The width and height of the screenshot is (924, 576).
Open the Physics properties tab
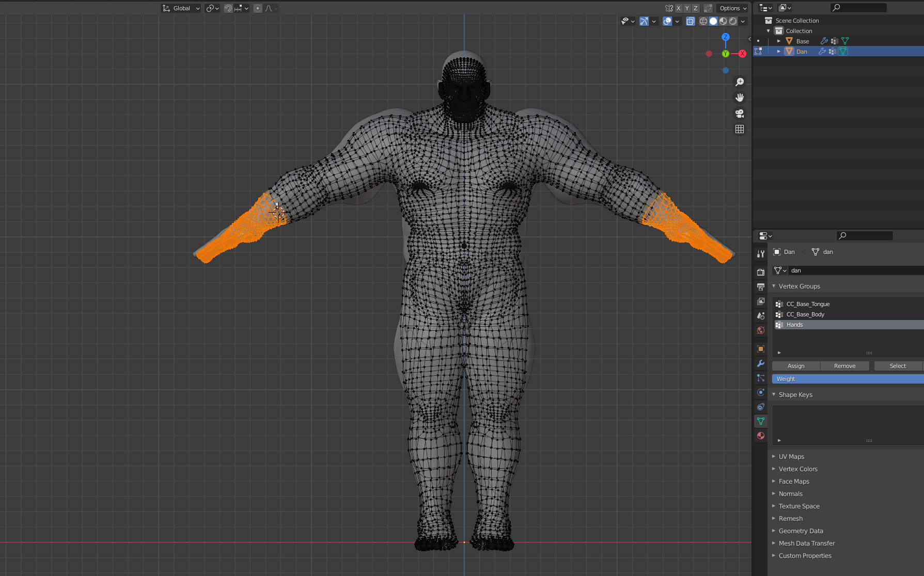pos(760,392)
